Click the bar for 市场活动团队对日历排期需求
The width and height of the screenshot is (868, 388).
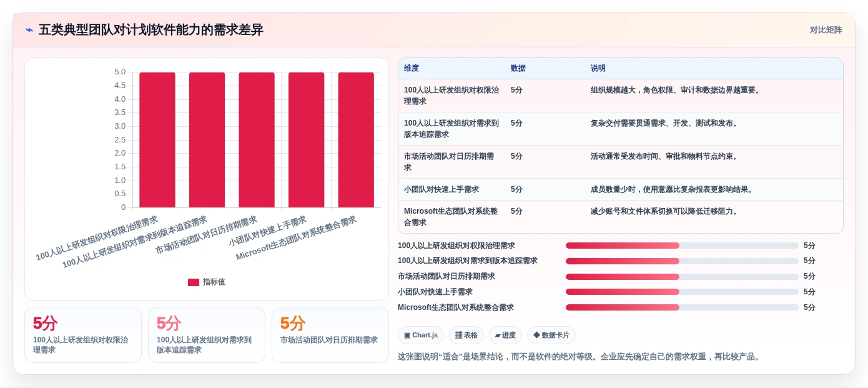pyautogui.click(x=257, y=140)
